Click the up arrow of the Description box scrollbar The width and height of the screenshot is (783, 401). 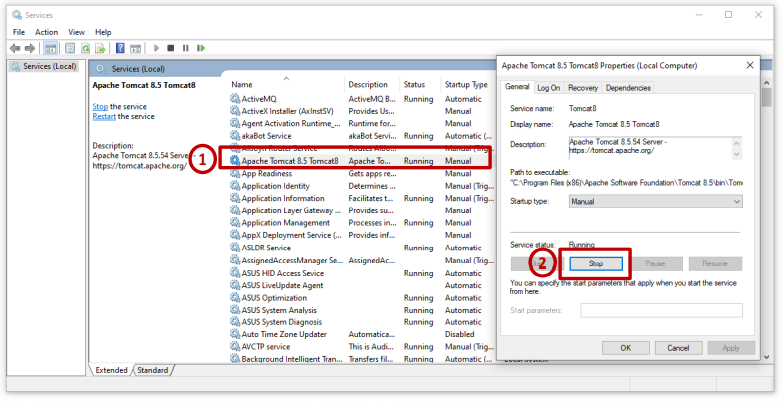[x=737, y=143]
